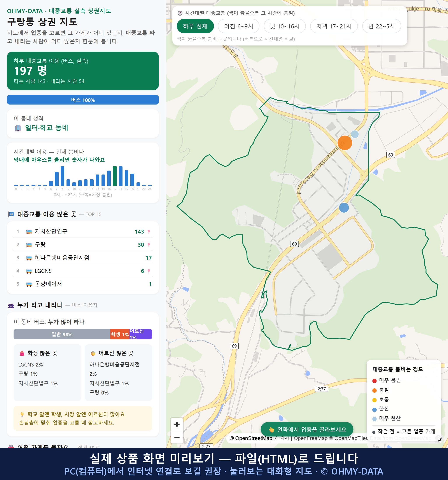Click the tall 8시 bar in hourly chart

point(63,176)
